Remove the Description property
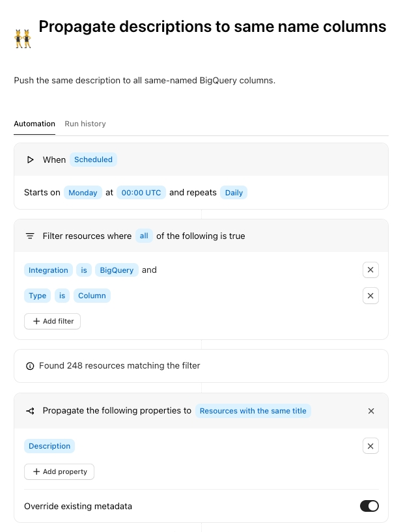 click(370, 446)
